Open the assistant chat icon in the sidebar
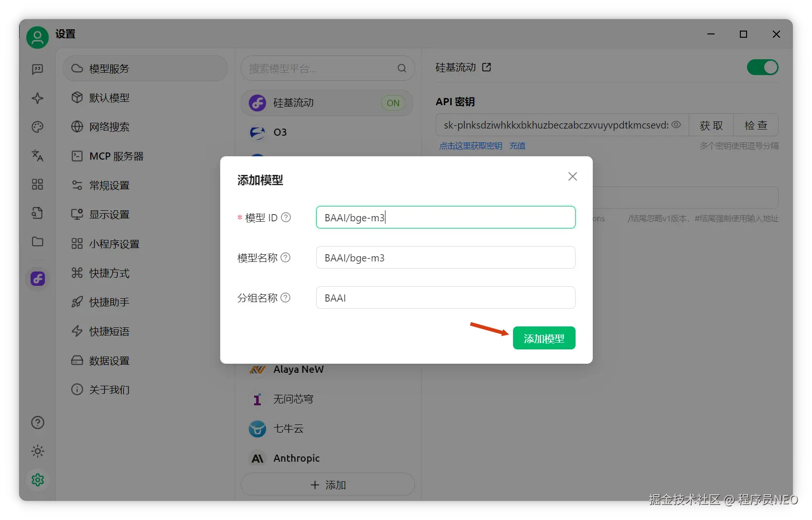Viewport: 812px width, 520px height. pos(37,69)
